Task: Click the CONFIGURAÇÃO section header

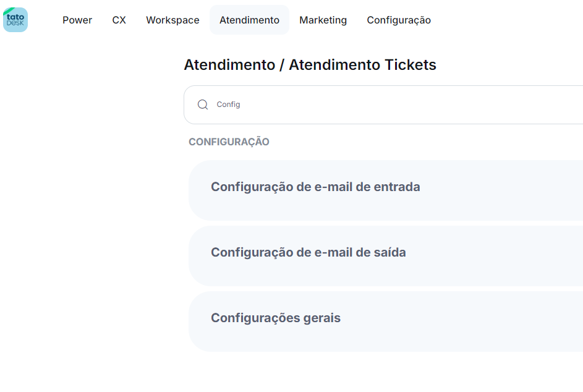Action: pos(229,142)
